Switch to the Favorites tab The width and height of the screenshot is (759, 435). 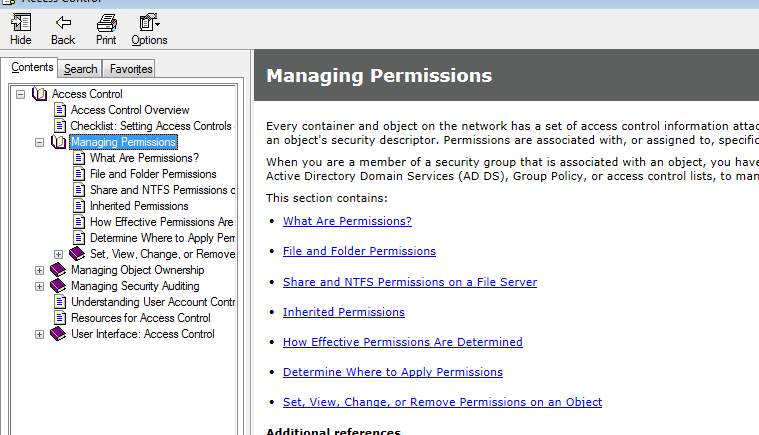click(x=131, y=69)
